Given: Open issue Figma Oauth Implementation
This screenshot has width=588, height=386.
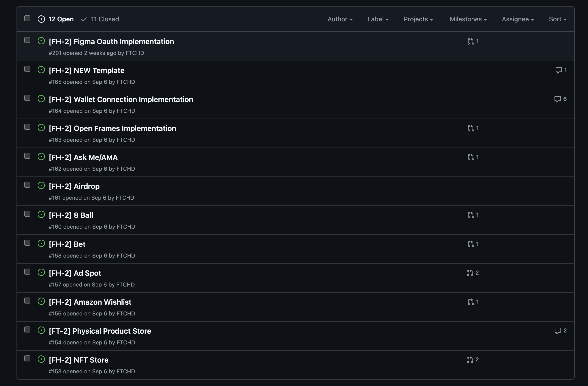Looking at the screenshot, I should click(x=111, y=41).
